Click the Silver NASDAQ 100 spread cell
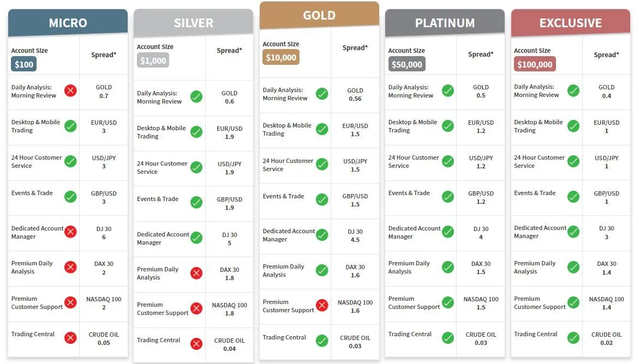Viewport: 640px width, 364px height. 229,309
